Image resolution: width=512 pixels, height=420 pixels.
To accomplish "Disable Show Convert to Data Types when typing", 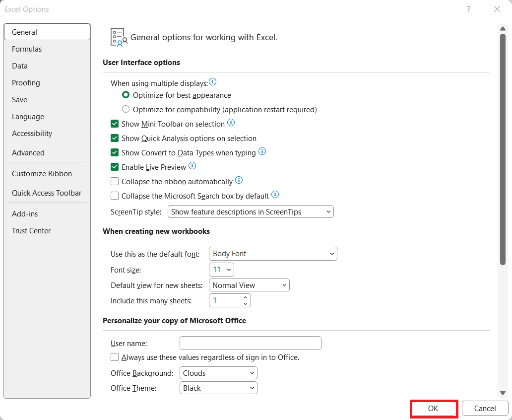I will click(115, 152).
